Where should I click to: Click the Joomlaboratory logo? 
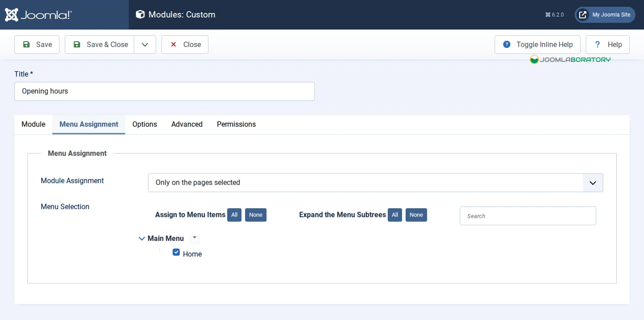[x=570, y=60]
